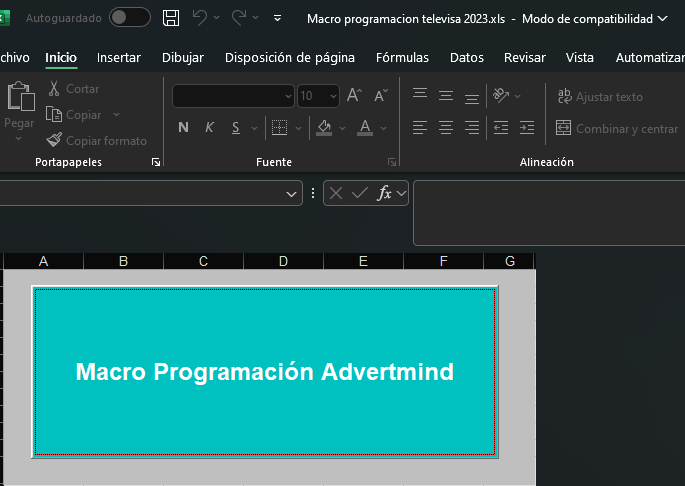Click the Center horizontally icon

tap(446, 128)
